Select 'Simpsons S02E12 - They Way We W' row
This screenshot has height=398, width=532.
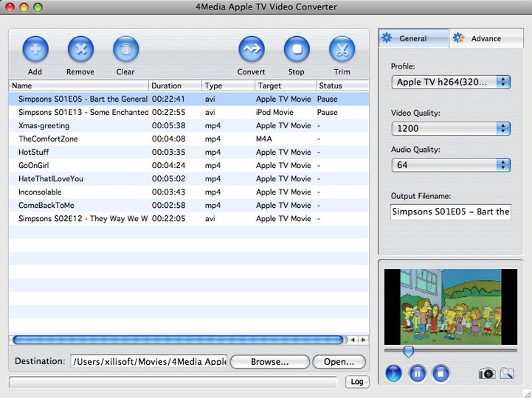tap(189, 218)
